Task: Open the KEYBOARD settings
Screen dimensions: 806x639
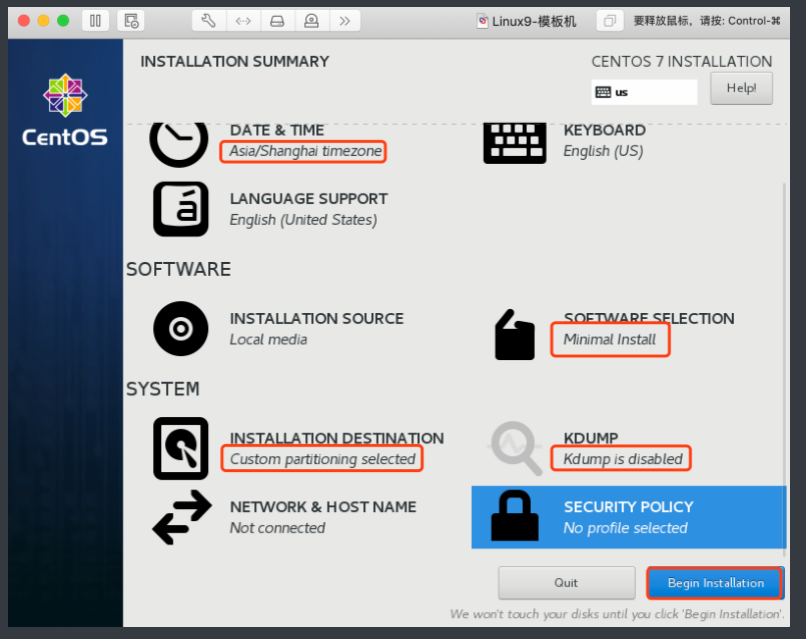Action: (604, 130)
